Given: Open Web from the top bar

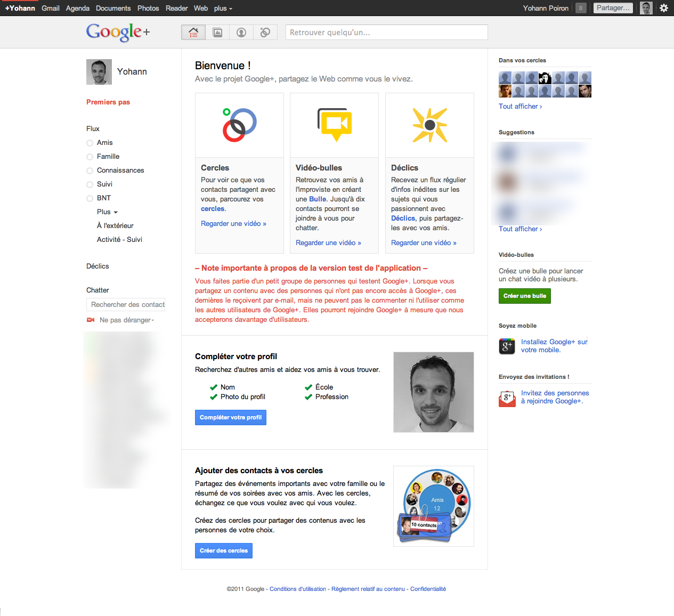Looking at the screenshot, I should tap(201, 8).
